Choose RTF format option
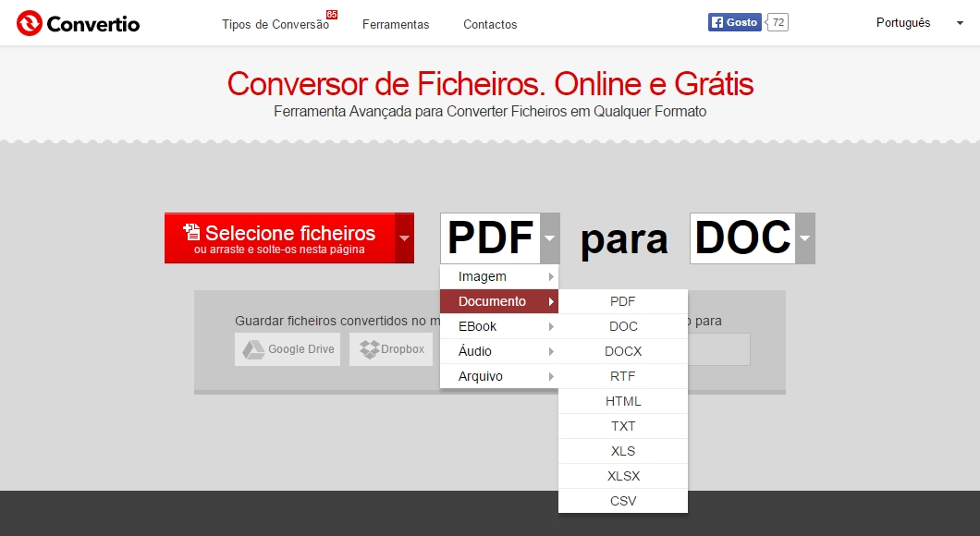Screen dimensions: 980x536 click(x=623, y=376)
